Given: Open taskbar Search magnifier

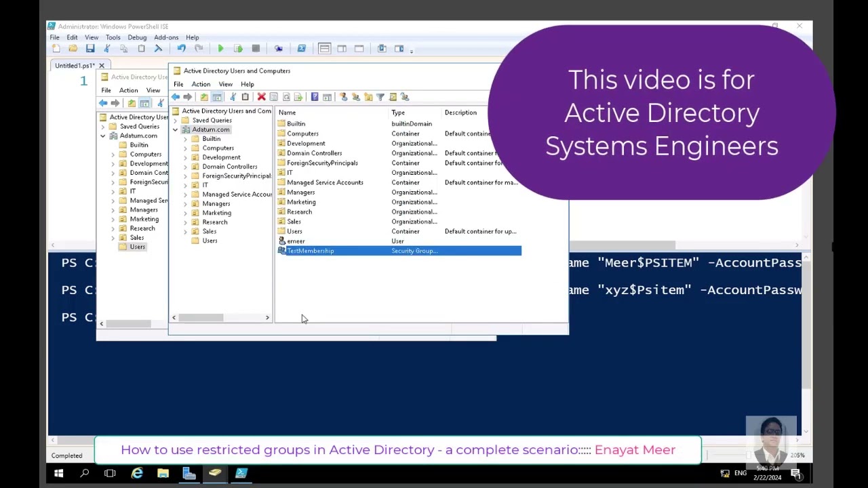Looking at the screenshot, I should (85, 473).
